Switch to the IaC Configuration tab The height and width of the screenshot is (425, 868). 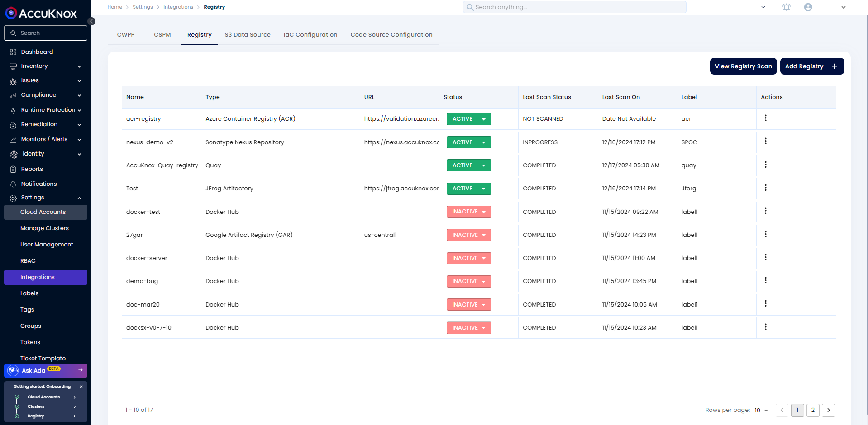click(x=310, y=35)
